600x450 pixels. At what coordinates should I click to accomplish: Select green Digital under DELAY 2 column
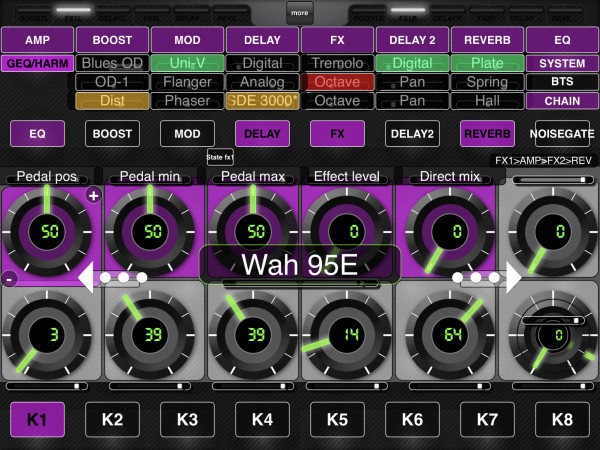point(412,63)
